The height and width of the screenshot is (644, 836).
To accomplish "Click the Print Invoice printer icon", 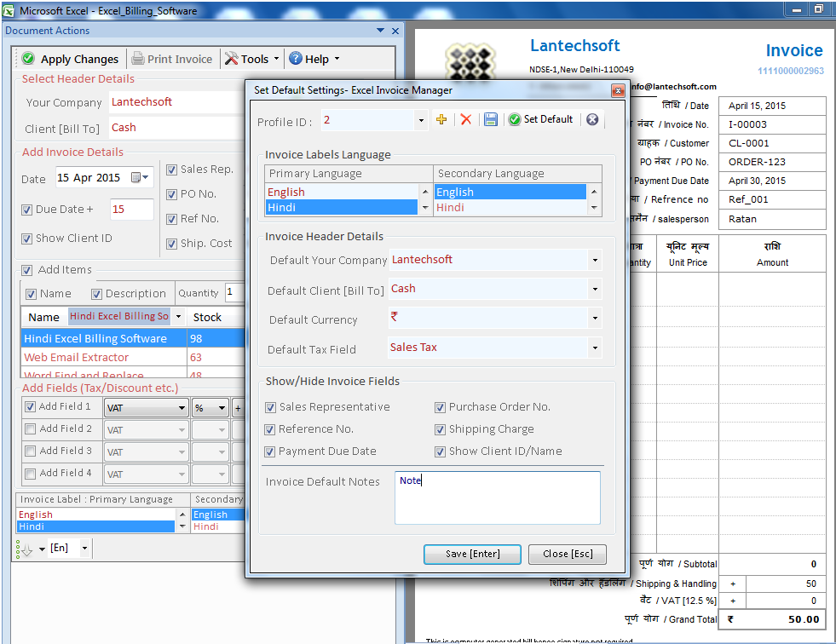I will tap(138, 59).
